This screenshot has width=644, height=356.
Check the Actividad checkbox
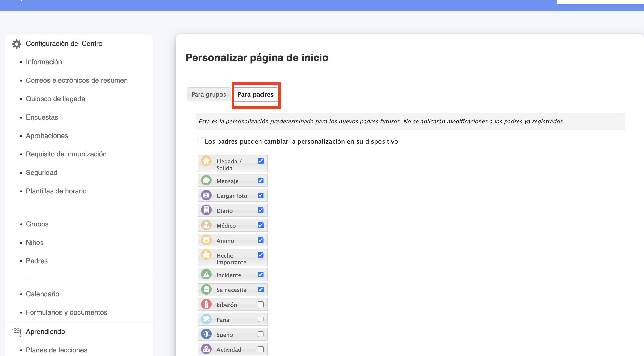(x=260, y=349)
